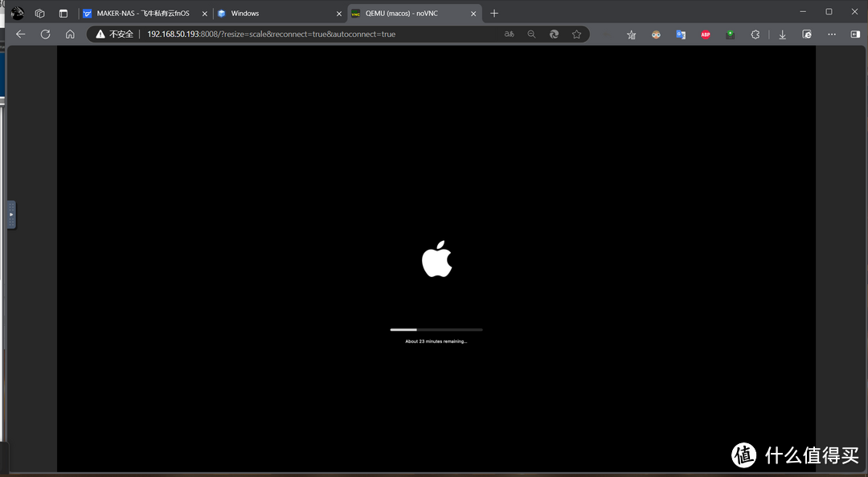The image size is (868, 477).
Task: Open the workspaces icon next to tabs
Action: 39,13
